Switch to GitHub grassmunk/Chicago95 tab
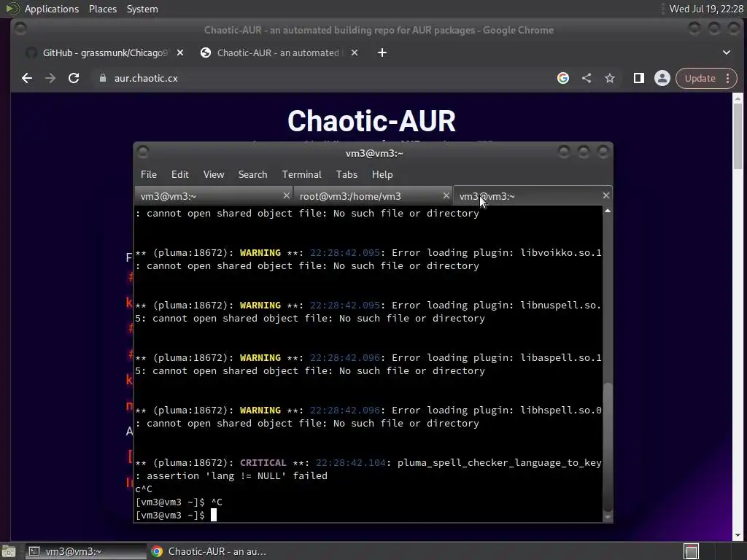 [x=104, y=52]
